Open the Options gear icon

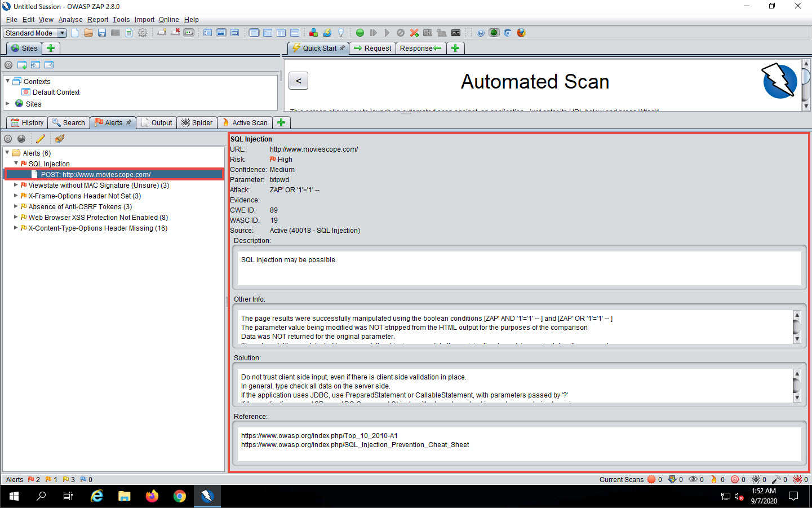point(143,33)
